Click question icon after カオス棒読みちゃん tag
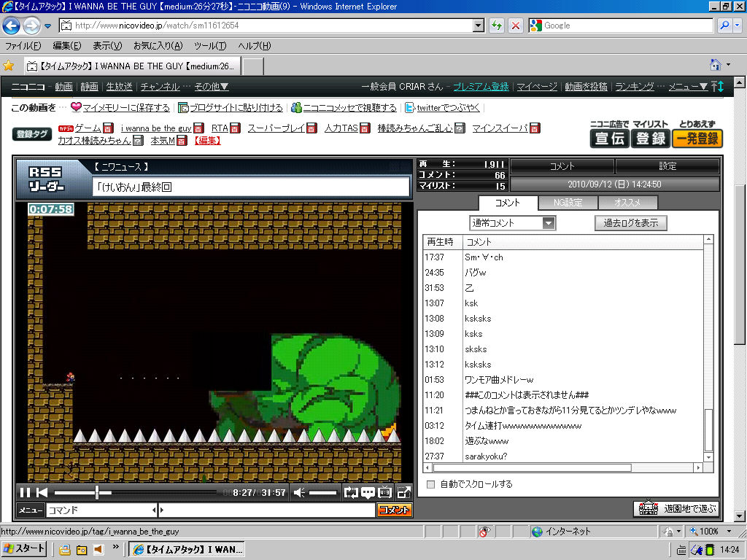 pos(138,141)
